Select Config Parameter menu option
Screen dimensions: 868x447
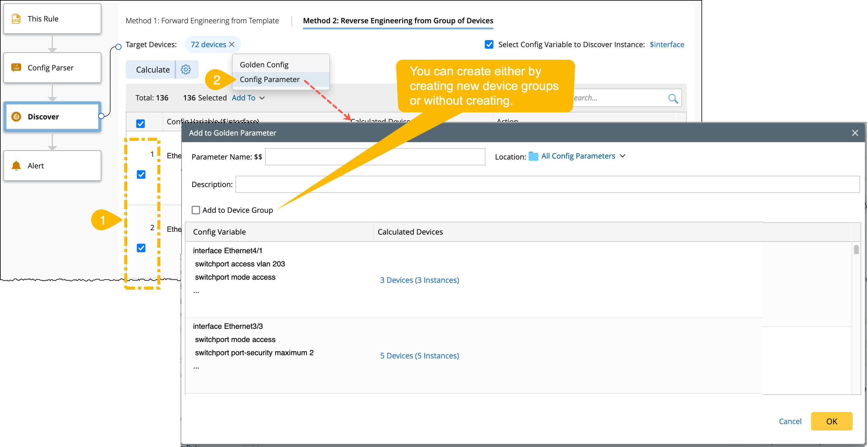[x=269, y=79]
